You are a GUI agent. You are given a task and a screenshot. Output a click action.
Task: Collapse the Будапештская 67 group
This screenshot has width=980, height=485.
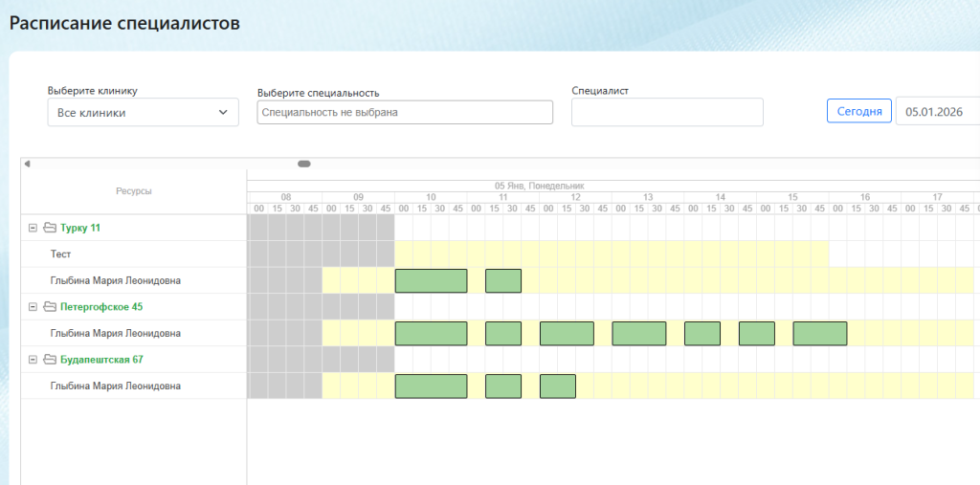(x=33, y=360)
